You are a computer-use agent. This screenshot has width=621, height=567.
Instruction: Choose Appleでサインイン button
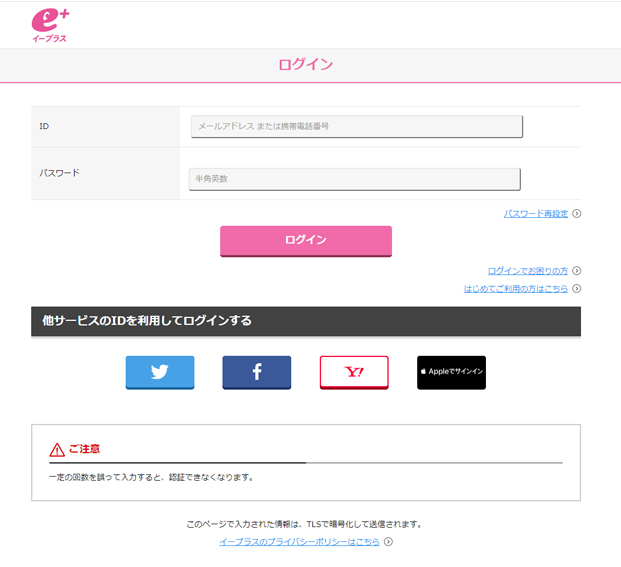click(451, 372)
